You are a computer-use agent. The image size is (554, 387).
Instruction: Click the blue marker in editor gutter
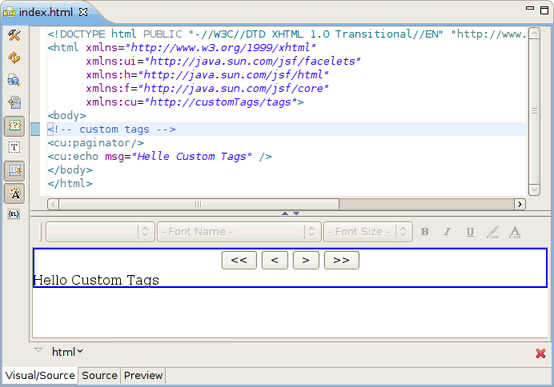pos(35,129)
